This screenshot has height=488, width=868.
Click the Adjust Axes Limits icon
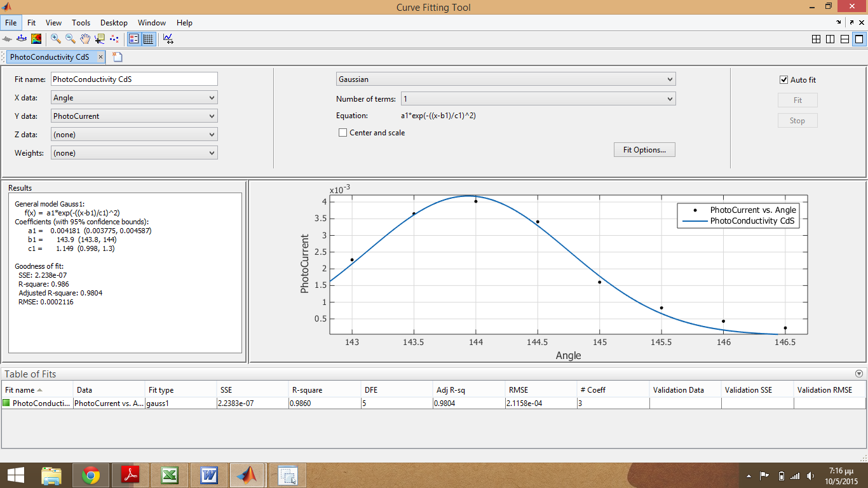168,39
